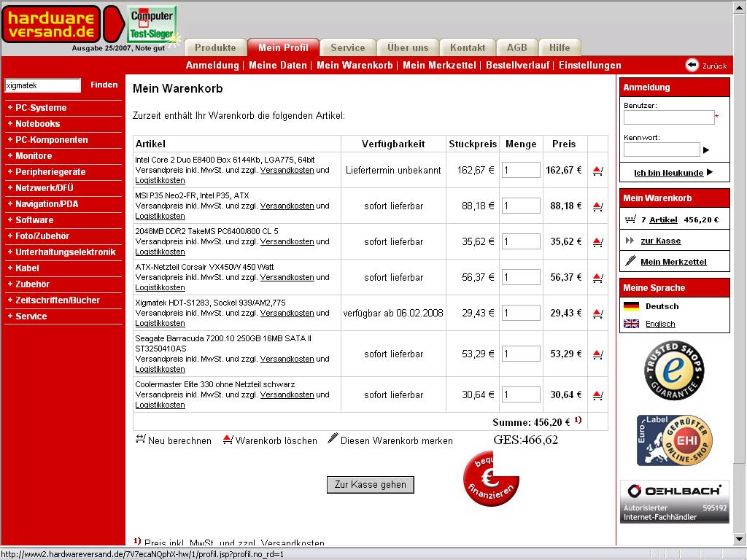
Task: Remove MSI P35 Neo2-FR from cart
Action: [598, 206]
